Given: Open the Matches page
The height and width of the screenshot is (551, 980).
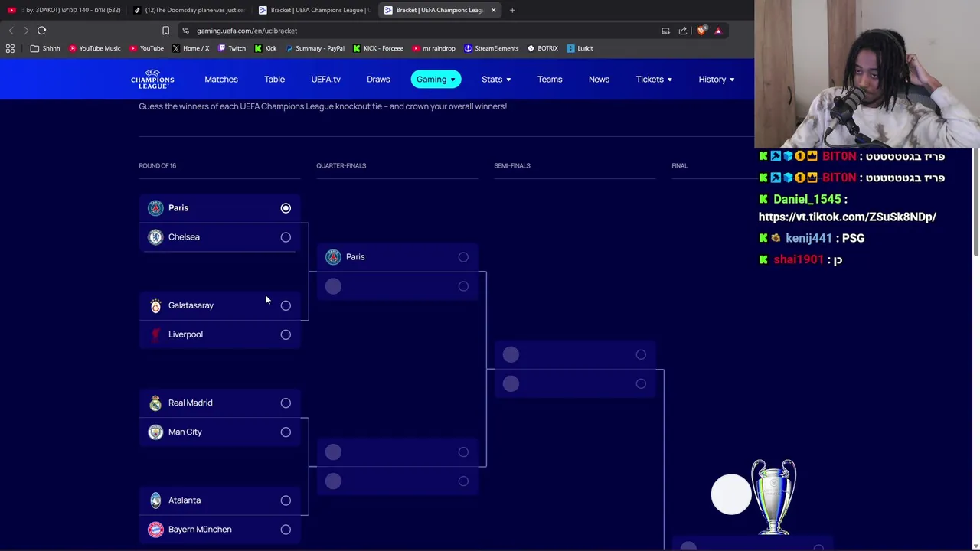Looking at the screenshot, I should [x=221, y=79].
